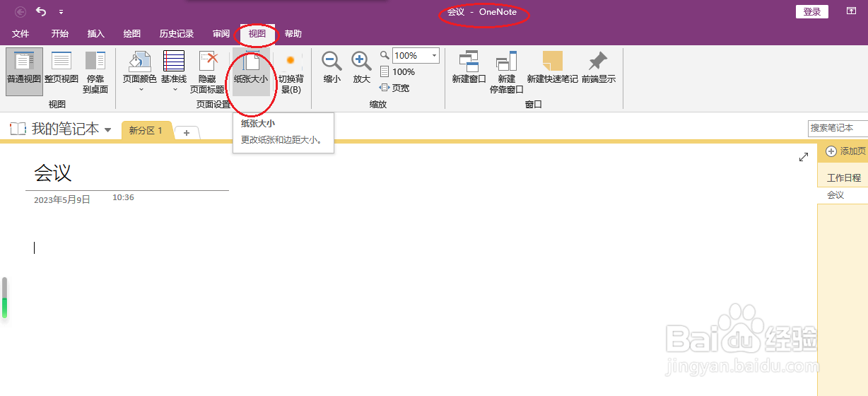Switch to the 开始 tab

tap(60, 34)
